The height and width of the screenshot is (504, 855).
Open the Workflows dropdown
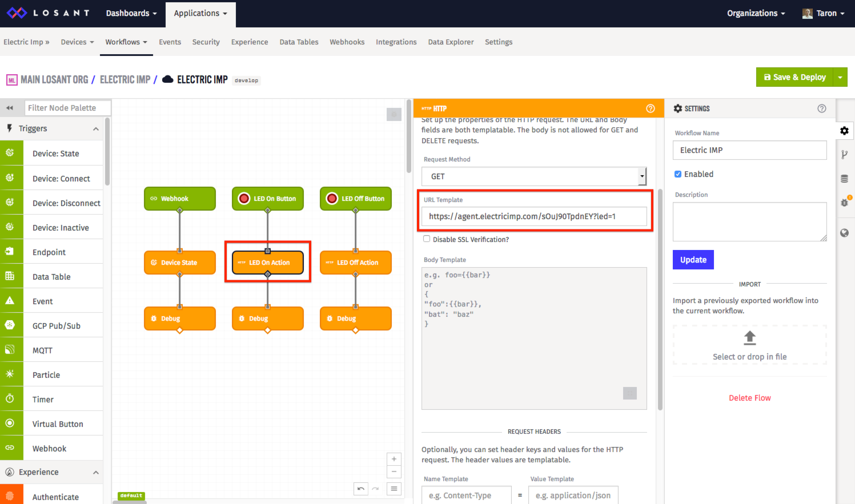[x=126, y=42]
